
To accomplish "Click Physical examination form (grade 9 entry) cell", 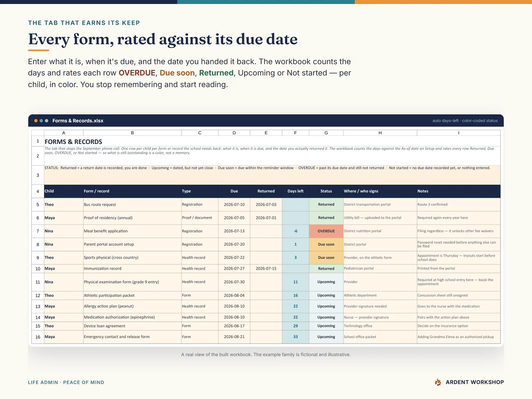I will (132, 282).
